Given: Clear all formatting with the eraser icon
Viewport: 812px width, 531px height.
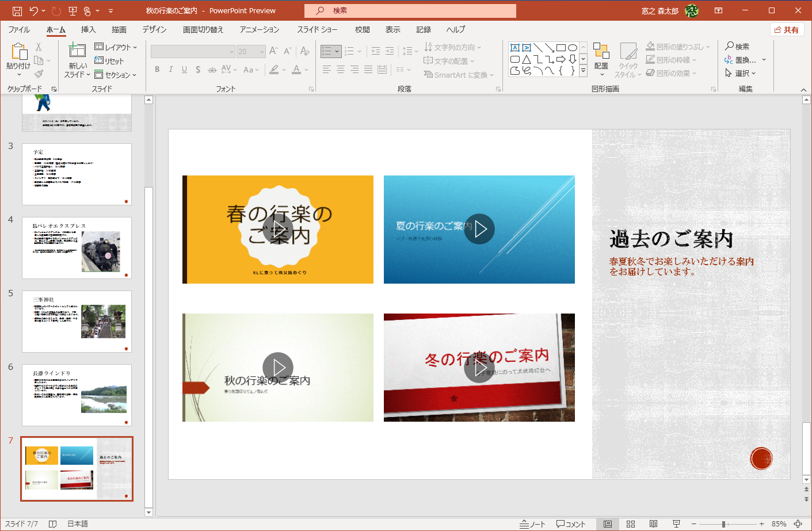Looking at the screenshot, I should point(305,51).
